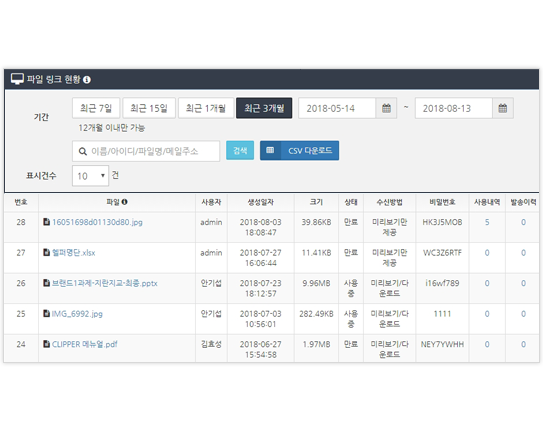Select the 최근 1개월 period option
543x430 pixels.
point(206,108)
